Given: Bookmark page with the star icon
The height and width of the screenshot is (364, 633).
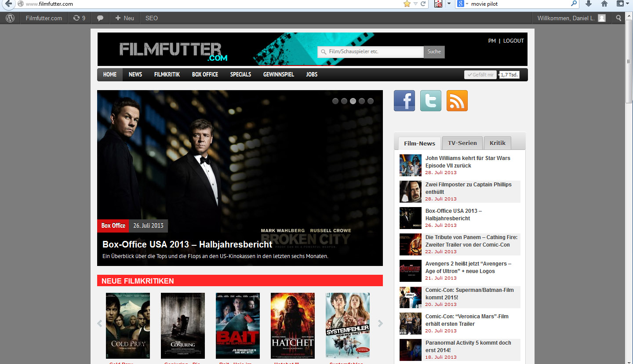Looking at the screenshot, I should pyautogui.click(x=407, y=4).
